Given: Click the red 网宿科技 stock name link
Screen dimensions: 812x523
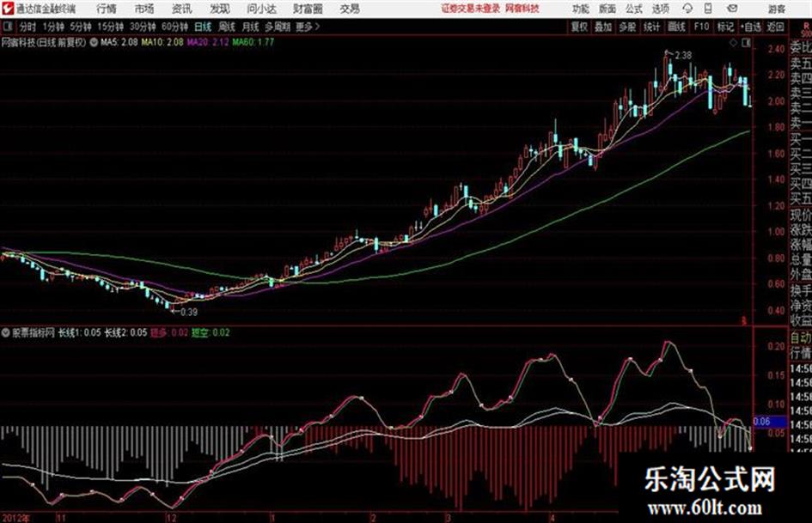Looking at the screenshot, I should 522,9.
